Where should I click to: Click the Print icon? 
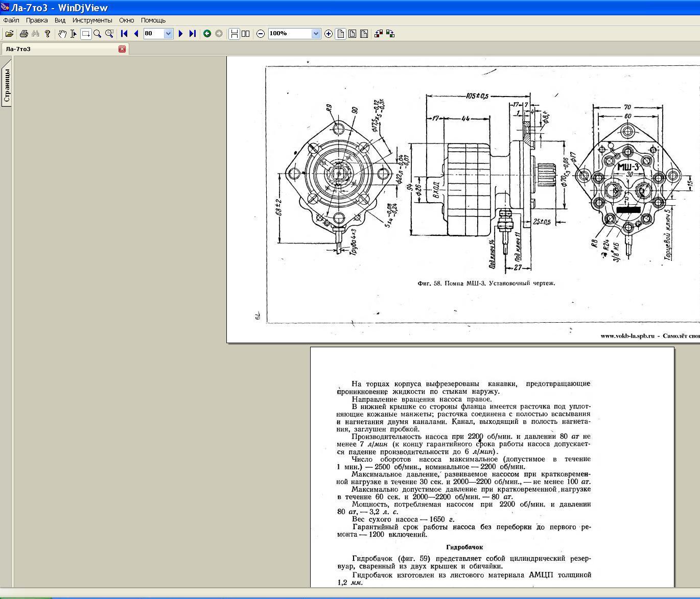pyautogui.click(x=24, y=34)
